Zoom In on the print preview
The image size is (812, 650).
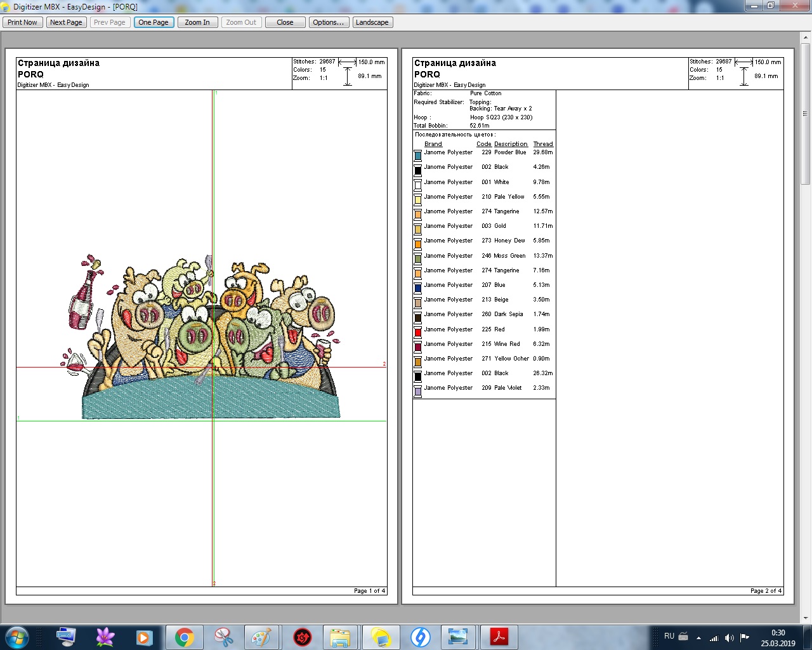click(197, 22)
